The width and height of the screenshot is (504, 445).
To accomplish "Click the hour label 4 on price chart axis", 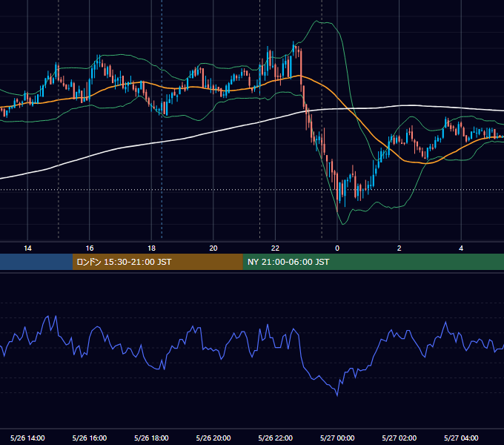I will click(x=461, y=248).
